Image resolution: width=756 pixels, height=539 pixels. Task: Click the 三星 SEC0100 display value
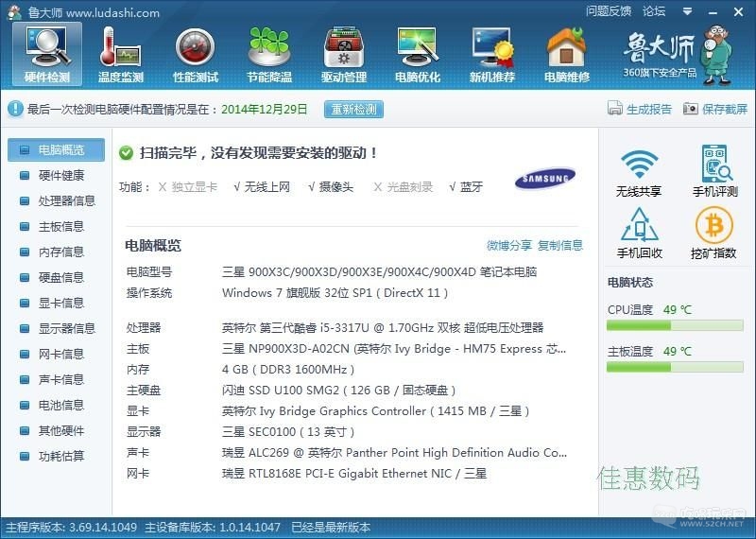[x=288, y=432]
